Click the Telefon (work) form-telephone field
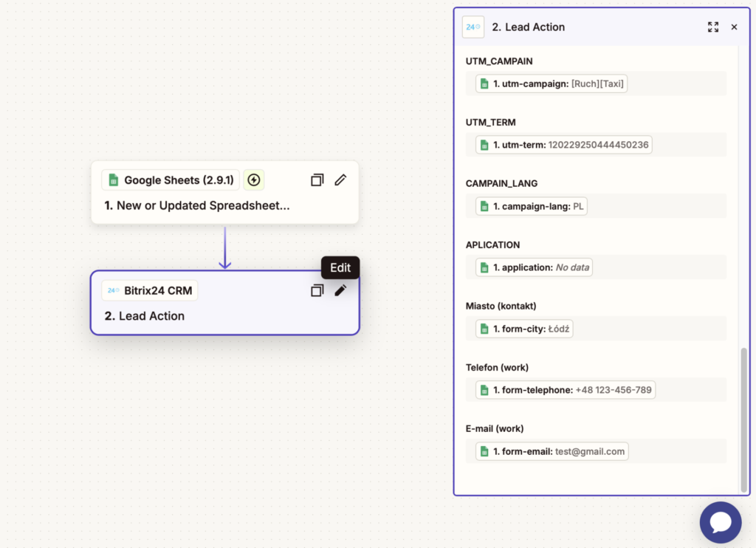 pyautogui.click(x=565, y=390)
